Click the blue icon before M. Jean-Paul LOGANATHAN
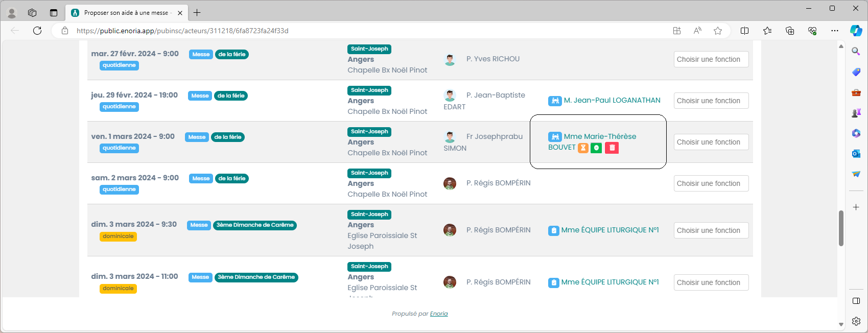The width and height of the screenshot is (868, 333). pos(554,101)
